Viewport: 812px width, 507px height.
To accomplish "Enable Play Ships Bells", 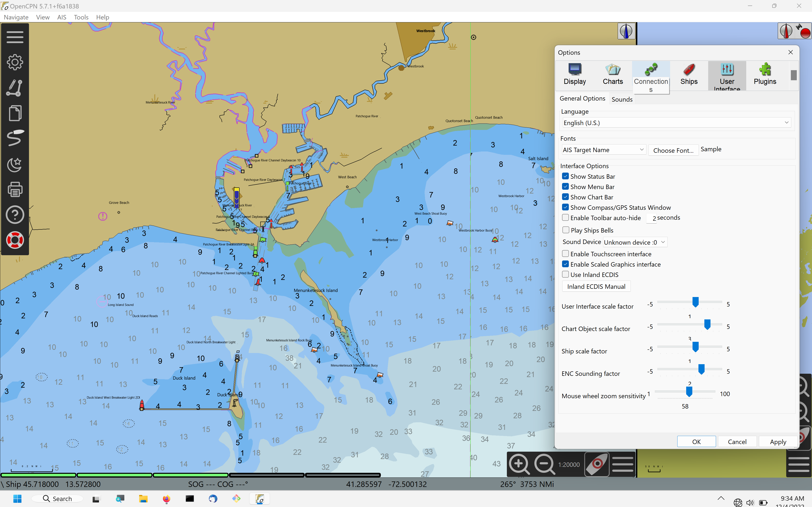I will coord(566,230).
